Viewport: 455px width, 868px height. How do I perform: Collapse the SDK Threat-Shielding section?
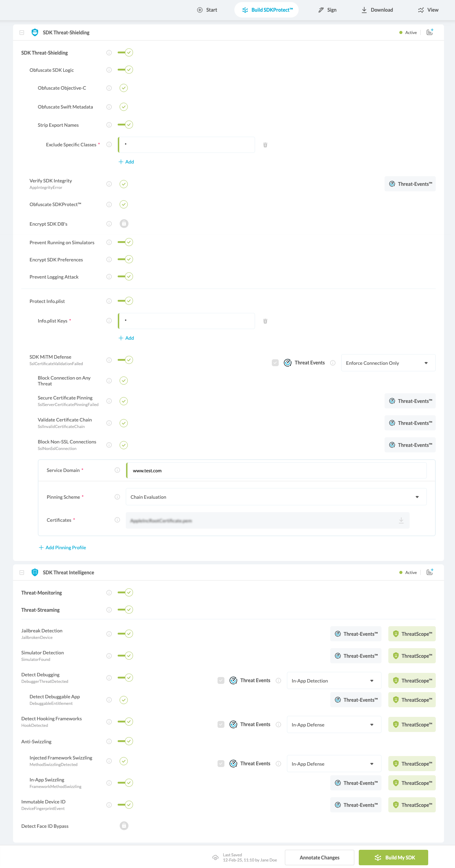pyautogui.click(x=22, y=33)
